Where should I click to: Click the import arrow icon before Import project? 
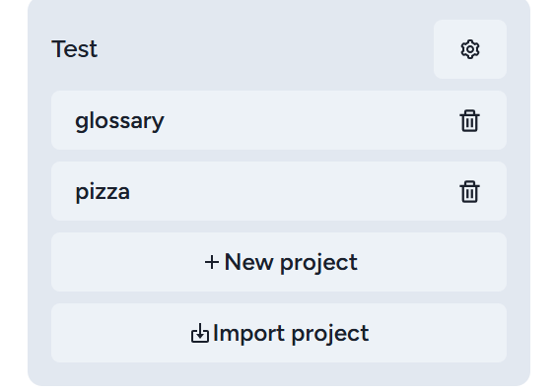(200, 333)
